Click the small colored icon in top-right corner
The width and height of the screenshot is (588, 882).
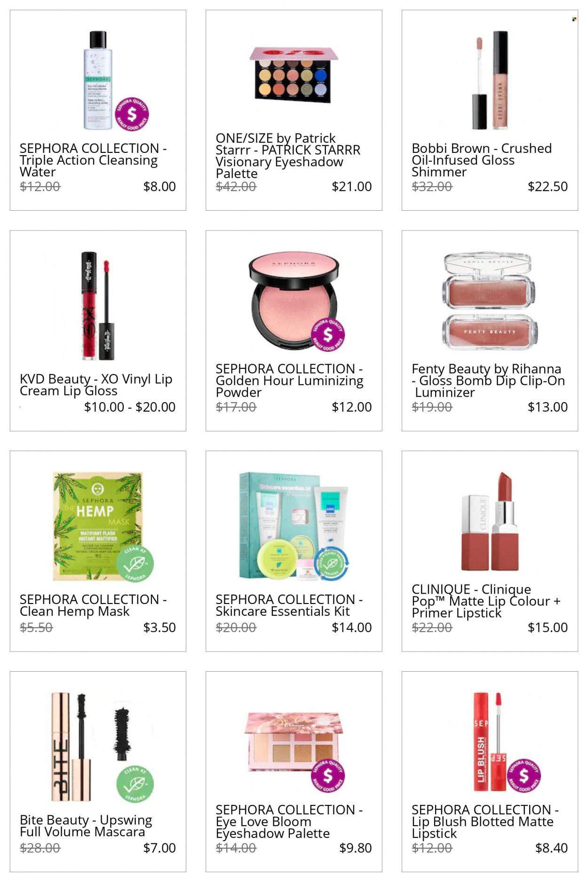pyautogui.click(x=574, y=19)
